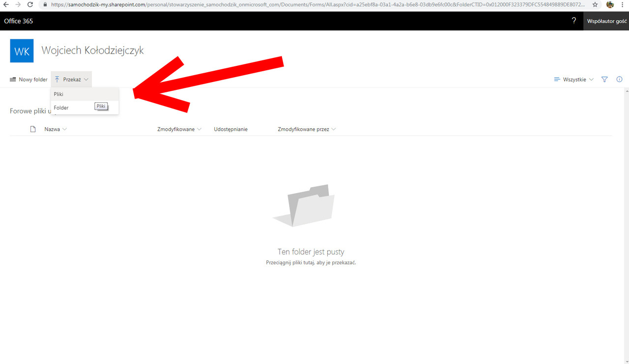Open the upload Przekaż icon

pos(57,79)
